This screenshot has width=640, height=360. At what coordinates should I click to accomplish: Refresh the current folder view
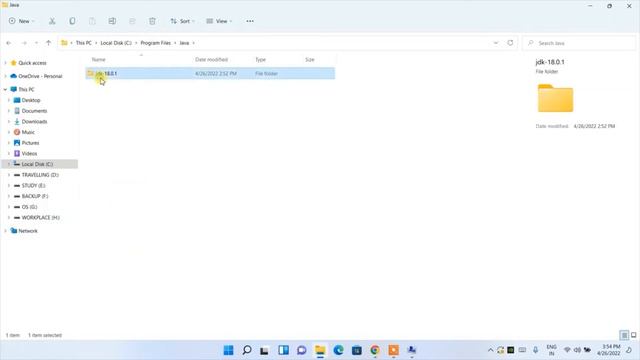(x=510, y=43)
